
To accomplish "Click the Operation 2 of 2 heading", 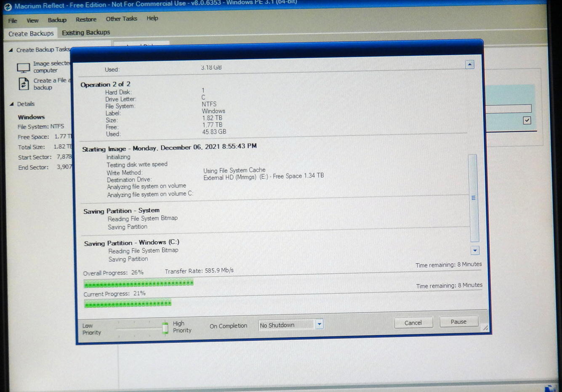I will click(105, 84).
